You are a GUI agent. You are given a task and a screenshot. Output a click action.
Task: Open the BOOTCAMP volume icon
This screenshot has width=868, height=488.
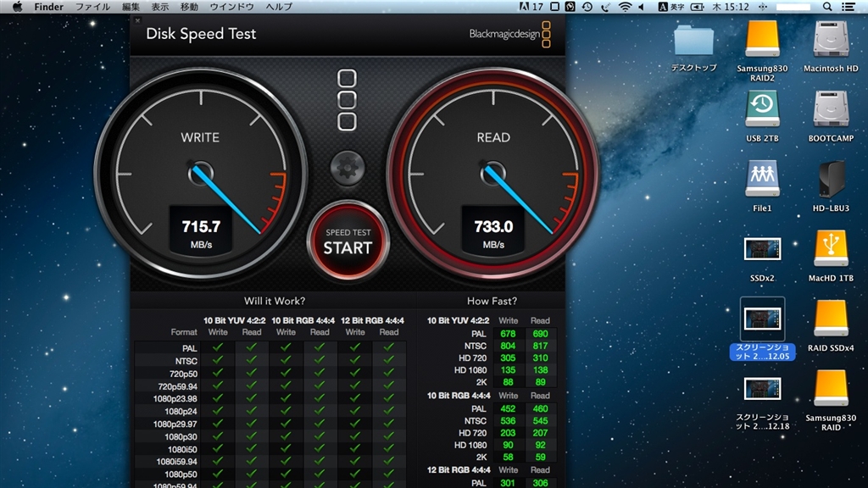pyautogui.click(x=831, y=109)
